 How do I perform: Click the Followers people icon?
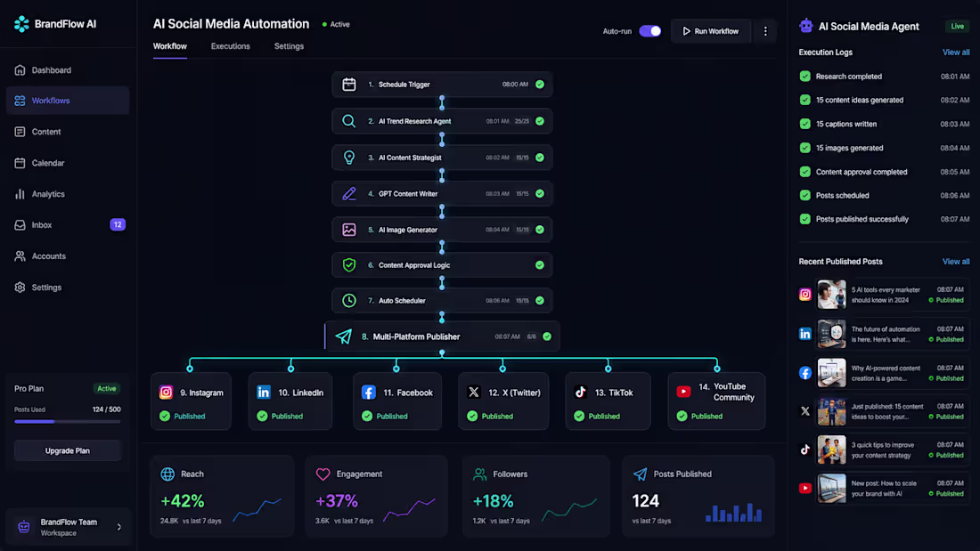pos(479,474)
